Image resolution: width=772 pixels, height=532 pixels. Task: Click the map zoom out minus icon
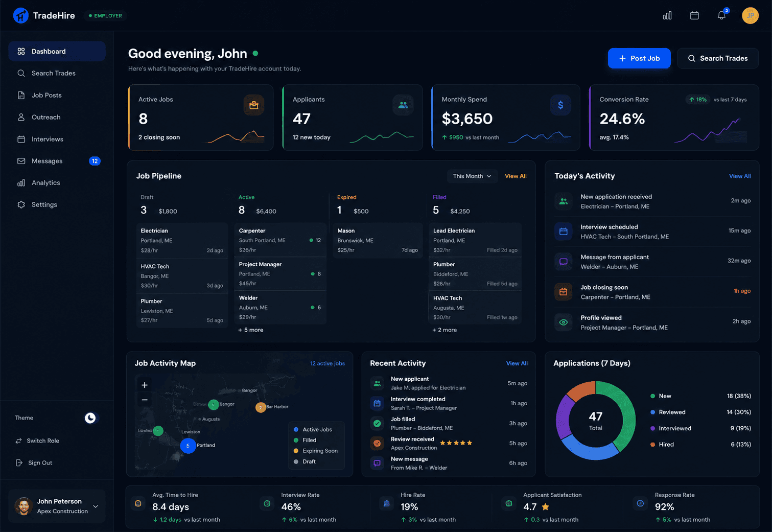click(x=145, y=400)
